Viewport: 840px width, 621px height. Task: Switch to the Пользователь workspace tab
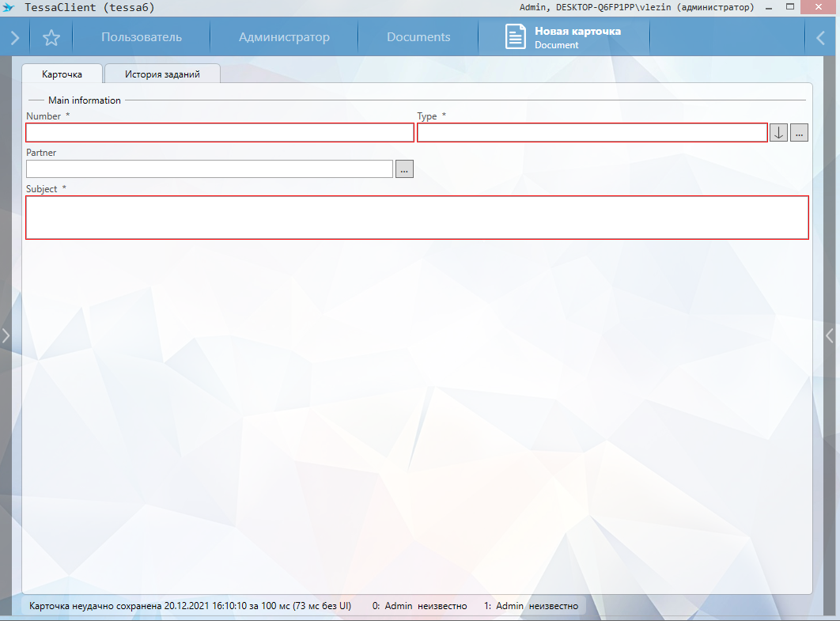click(142, 37)
